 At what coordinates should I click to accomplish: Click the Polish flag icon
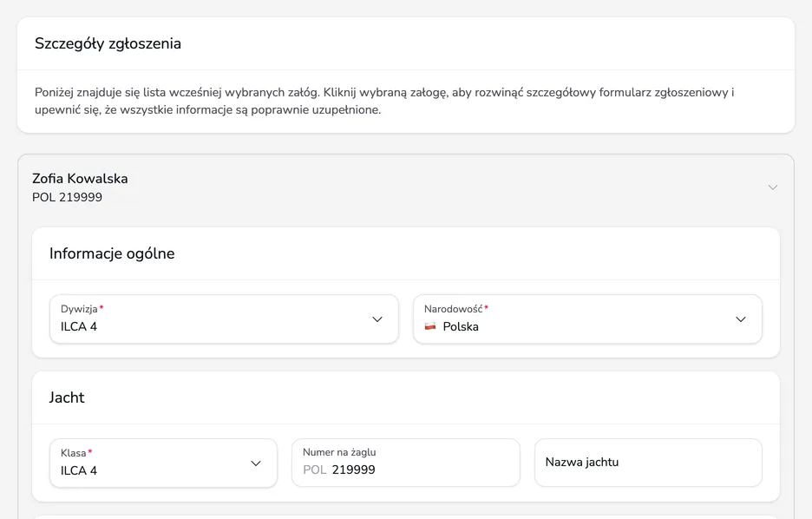[x=430, y=326]
